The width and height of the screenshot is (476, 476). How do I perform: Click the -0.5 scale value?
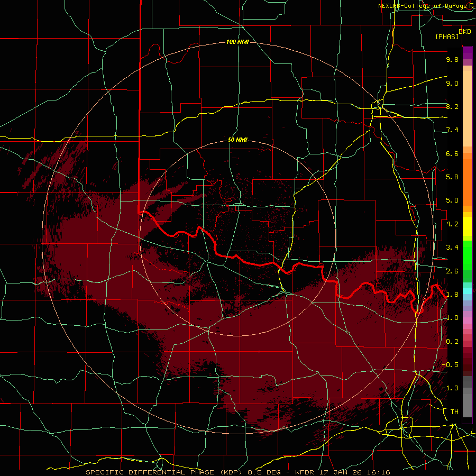[x=450, y=365]
